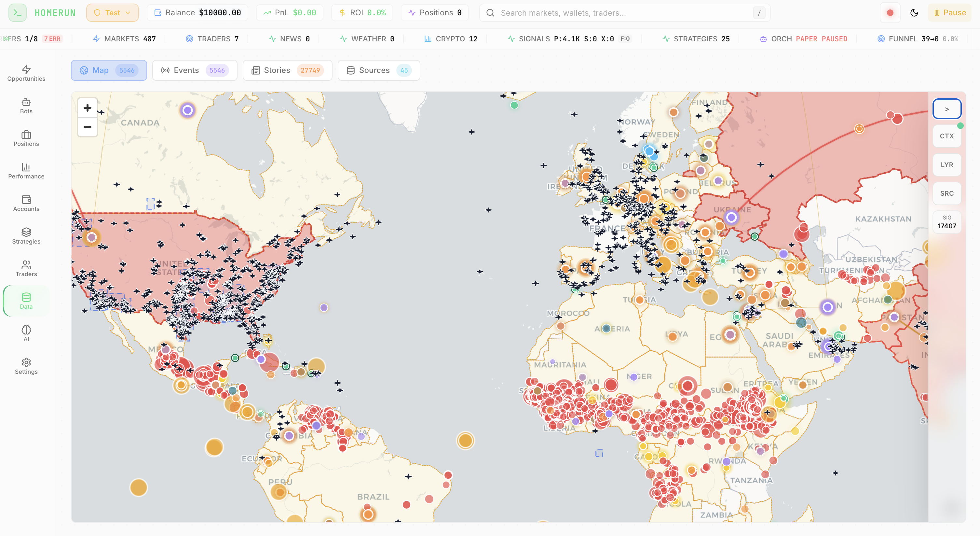Open the Test mode dropdown
Screen dimensions: 980x536
click(x=112, y=13)
